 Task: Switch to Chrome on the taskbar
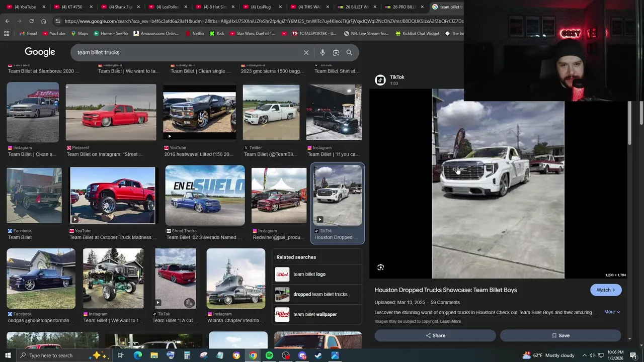pos(253,355)
